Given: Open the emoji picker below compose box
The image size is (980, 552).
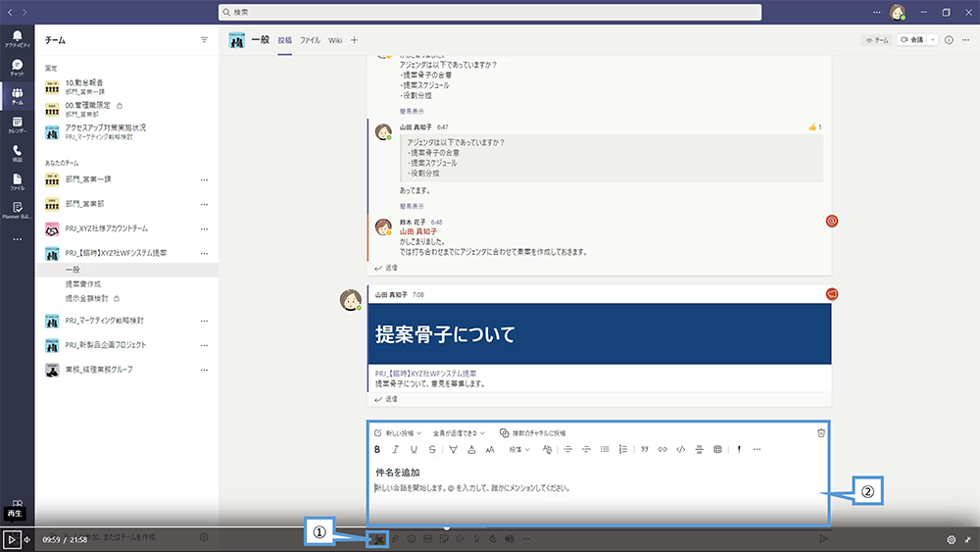Looking at the screenshot, I should pyautogui.click(x=412, y=539).
